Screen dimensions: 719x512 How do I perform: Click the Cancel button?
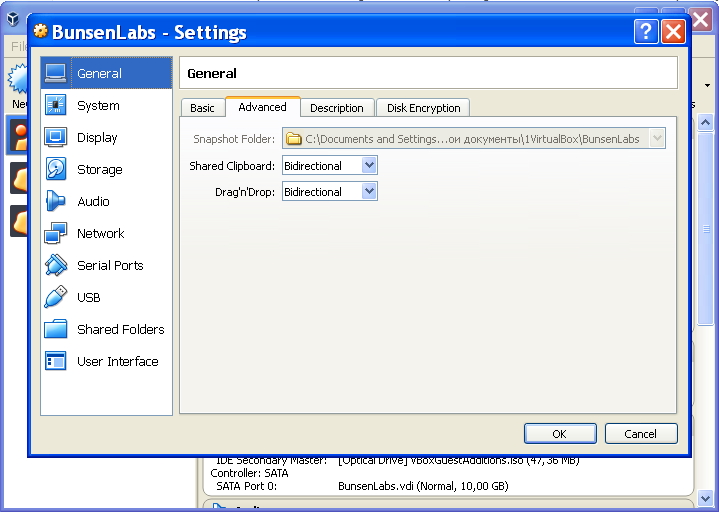point(641,434)
